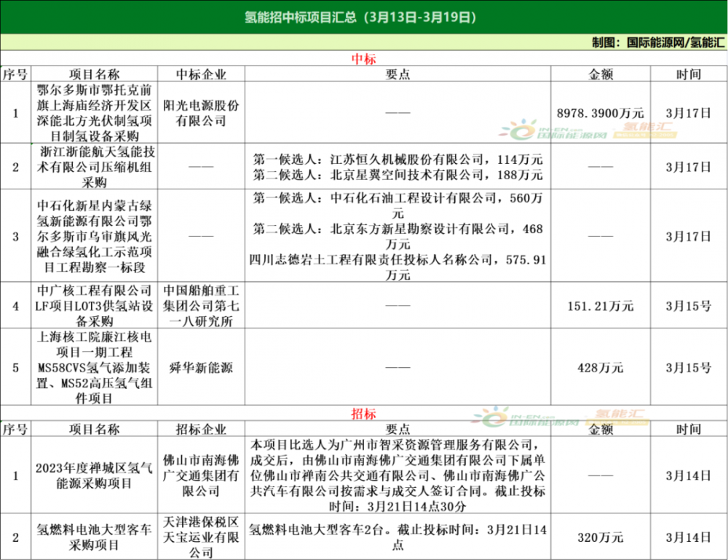Click "3月14日" in the 禅城区氢气 row

(689, 476)
